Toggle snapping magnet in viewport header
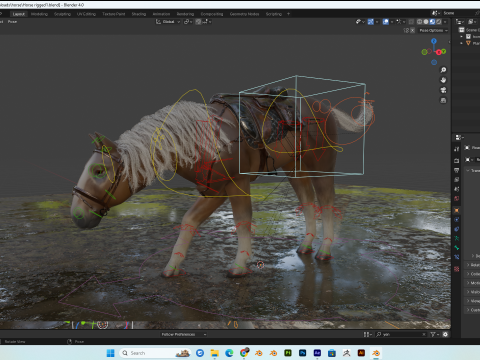The image size is (480, 360). click(198, 22)
